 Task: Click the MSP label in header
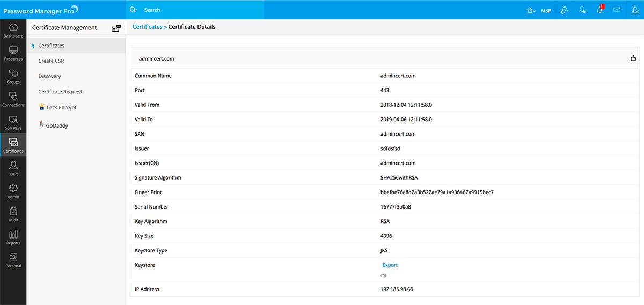coord(546,10)
